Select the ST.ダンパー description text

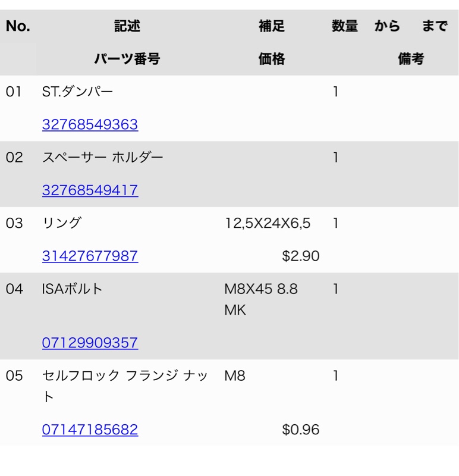[77, 92]
